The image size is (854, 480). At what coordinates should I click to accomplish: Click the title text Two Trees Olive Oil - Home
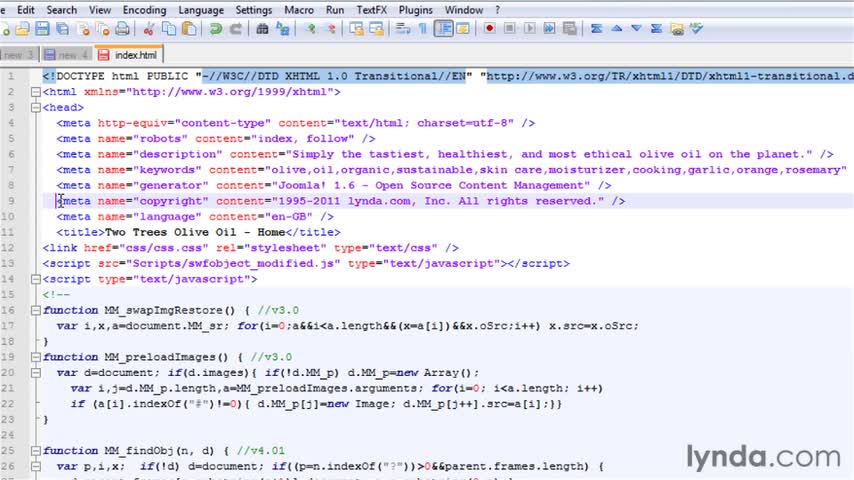[x=195, y=233]
